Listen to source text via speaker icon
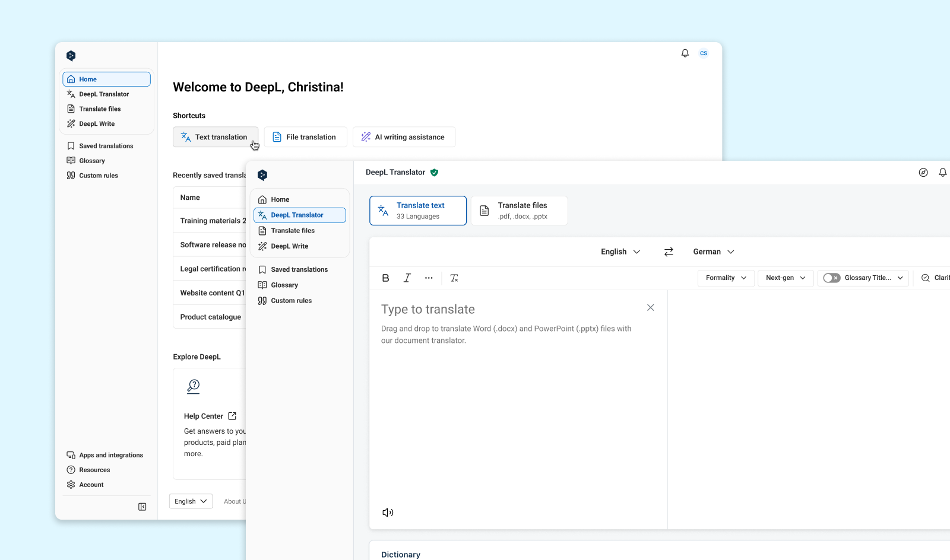Image resolution: width=950 pixels, height=560 pixels. click(388, 513)
